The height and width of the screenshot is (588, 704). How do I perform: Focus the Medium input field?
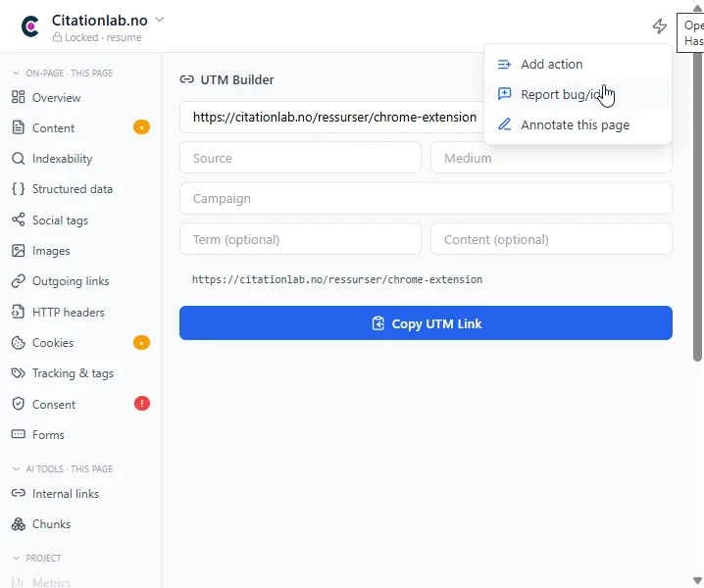551,158
